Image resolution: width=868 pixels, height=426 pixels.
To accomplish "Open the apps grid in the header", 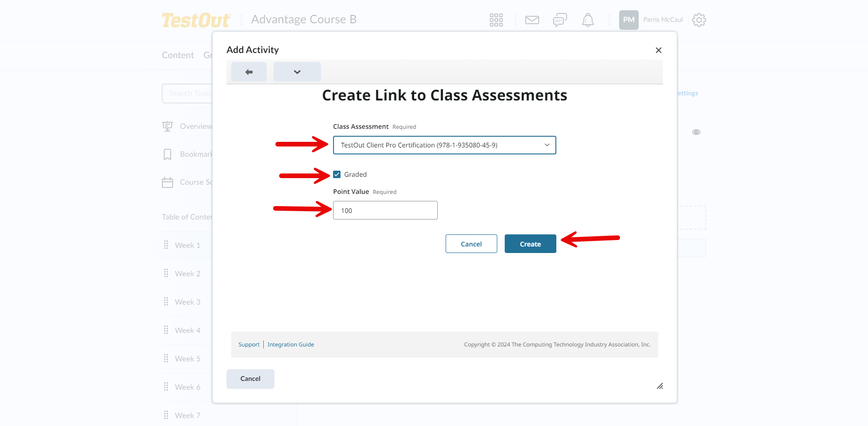I will pyautogui.click(x=496, y=20).
